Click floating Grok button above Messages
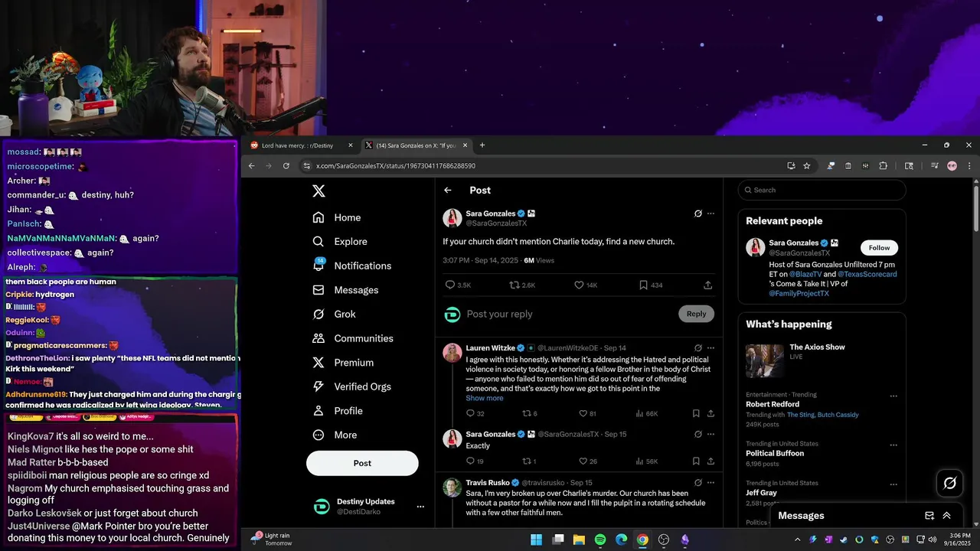 click(x=950, y=483)
